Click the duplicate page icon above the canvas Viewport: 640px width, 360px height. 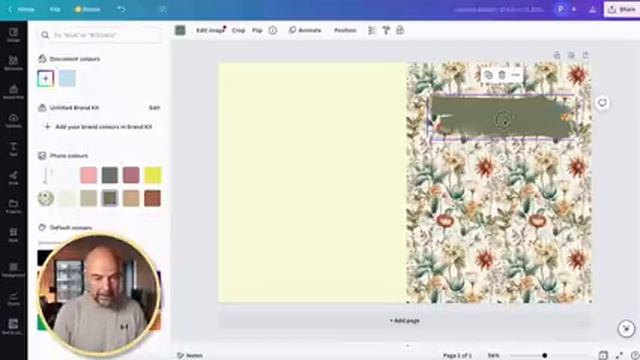point(571,55)
